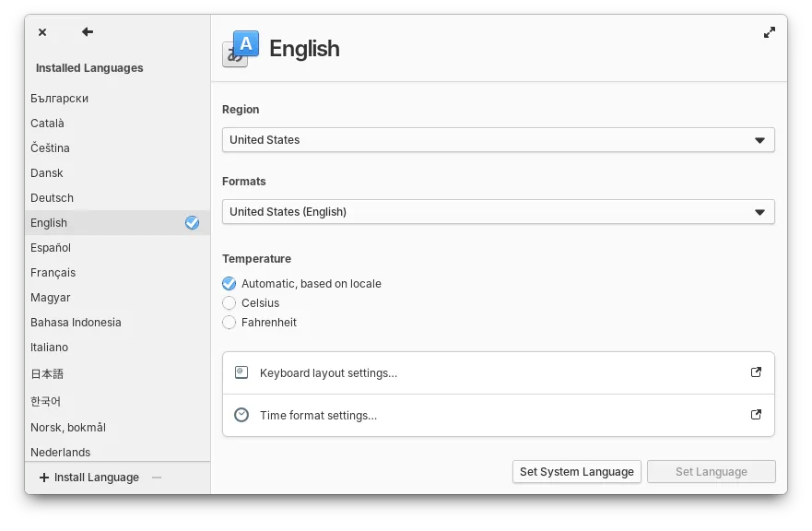
Task: Select 日本語 in the language list
Action: point(50,373)
